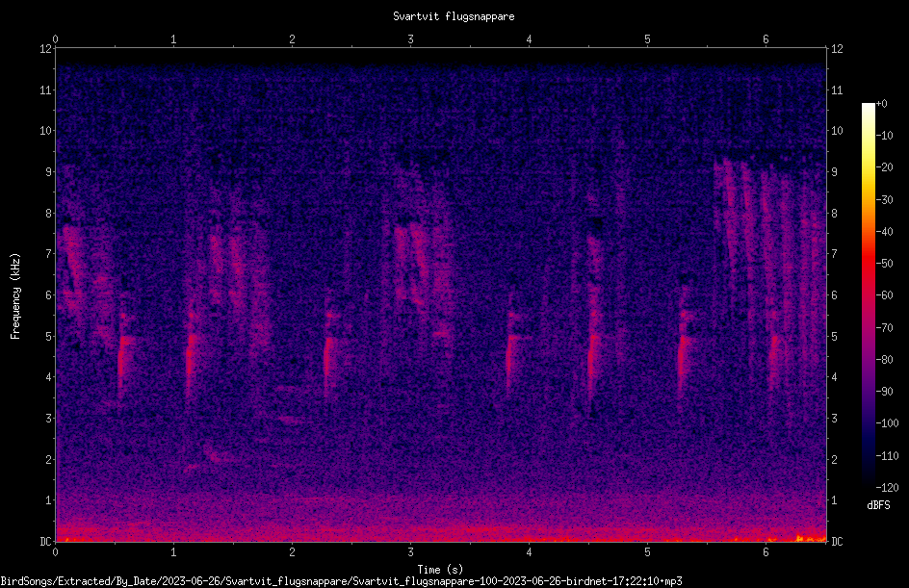Click the '-40' color scale value
909x588 pixels.
(x=885, y=232)
